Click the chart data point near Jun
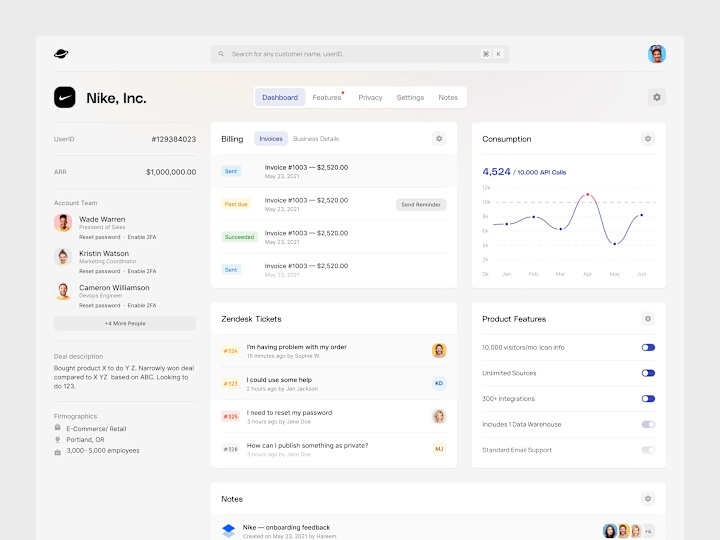Image resolution: width=720 pixels, height=540 pixels. (641, 215)
